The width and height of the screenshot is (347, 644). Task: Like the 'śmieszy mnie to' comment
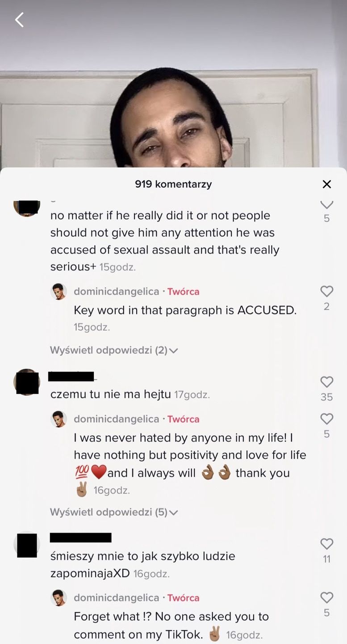click(327, 544)
